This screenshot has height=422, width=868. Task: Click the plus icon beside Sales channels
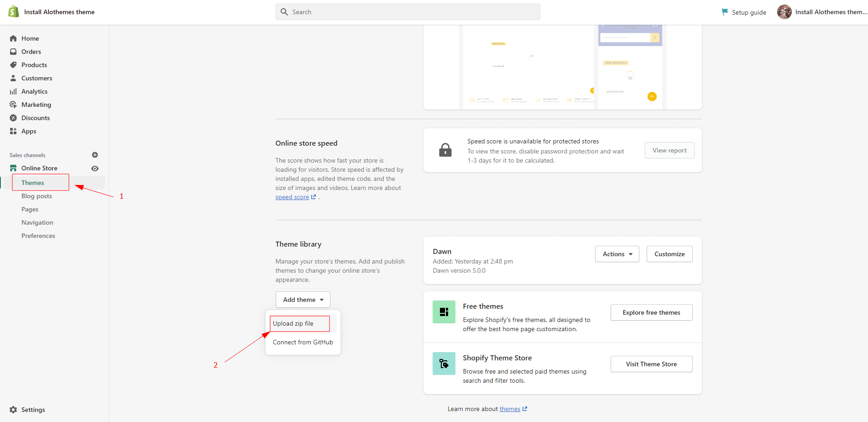95,155
